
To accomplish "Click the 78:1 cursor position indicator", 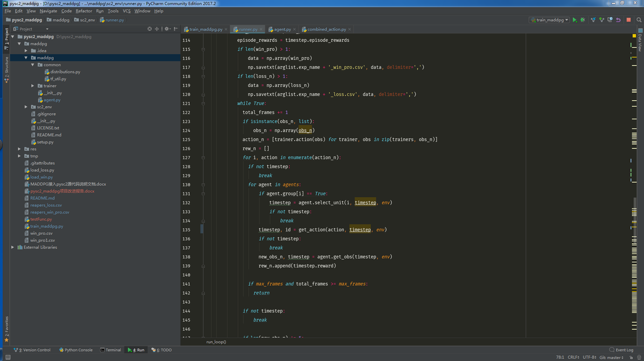I will pos(559,357).
